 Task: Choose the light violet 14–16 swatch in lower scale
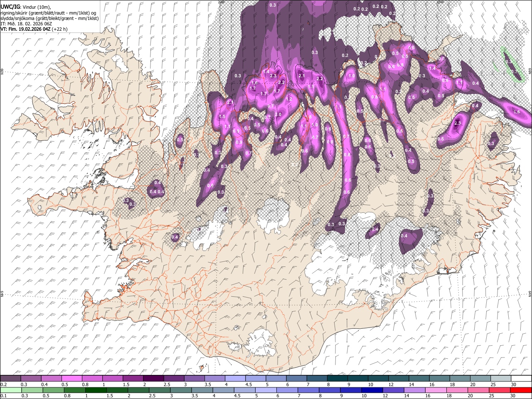415,390
